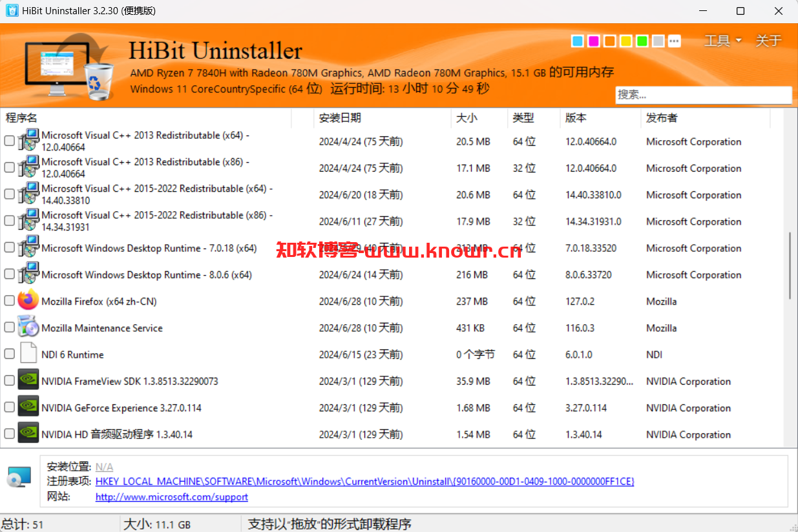Screen dimensions: 798x532
Task: Click the 2024/6/15 (23 天前) date cell
Action: [x=361, y=354]
